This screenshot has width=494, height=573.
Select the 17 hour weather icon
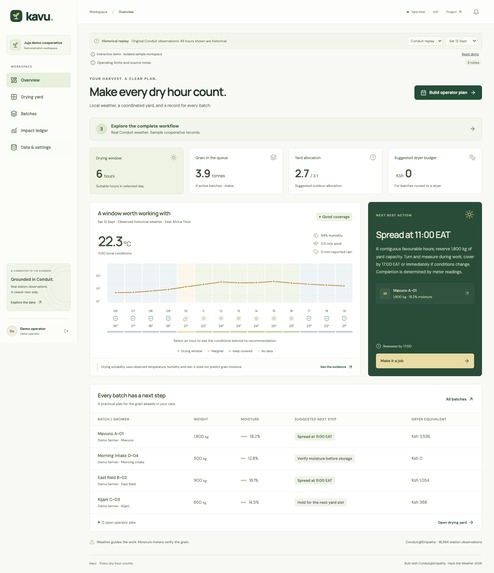coord(309,319)
